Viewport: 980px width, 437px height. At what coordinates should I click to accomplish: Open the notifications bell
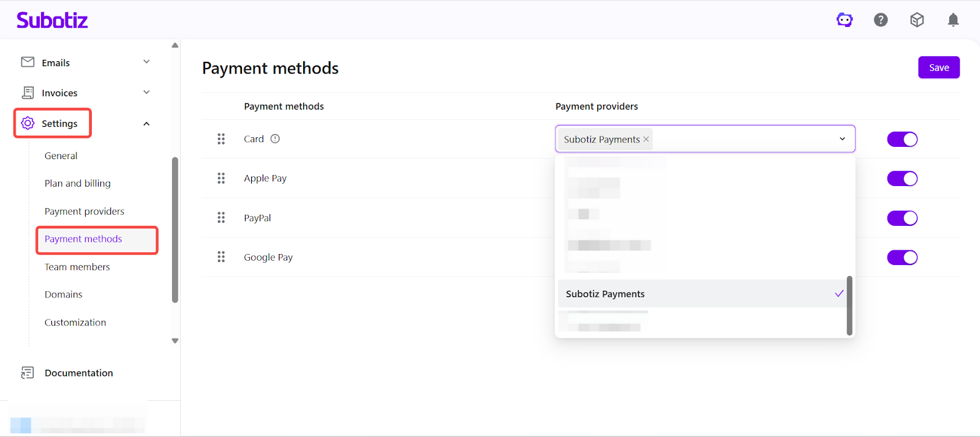pos(953,20)
